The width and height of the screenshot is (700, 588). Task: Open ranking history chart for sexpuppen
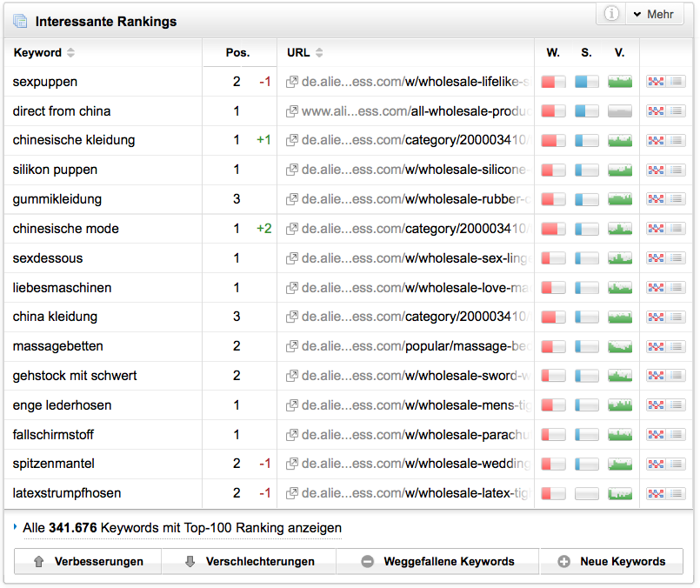(655, 82)
